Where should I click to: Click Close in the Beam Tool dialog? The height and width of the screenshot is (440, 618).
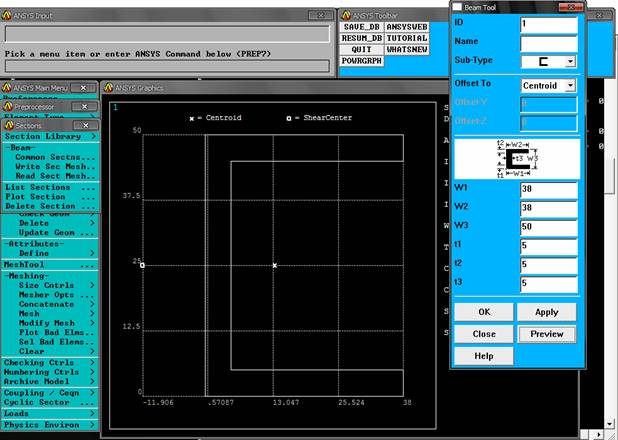click(x=484, y=334)
